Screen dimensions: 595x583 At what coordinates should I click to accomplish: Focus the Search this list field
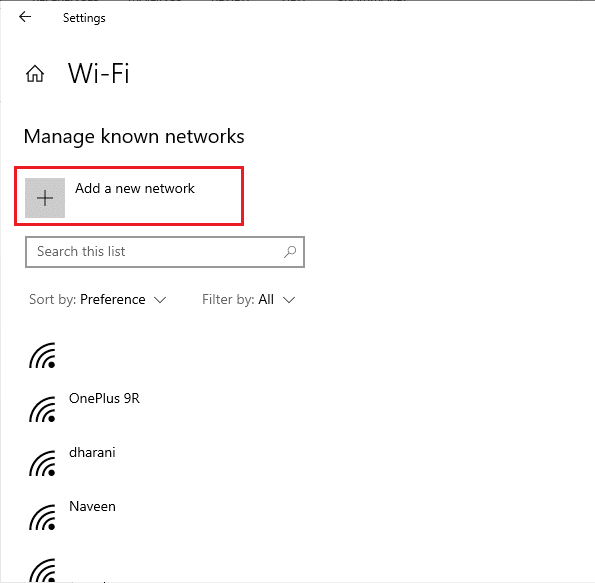point(165,252)
